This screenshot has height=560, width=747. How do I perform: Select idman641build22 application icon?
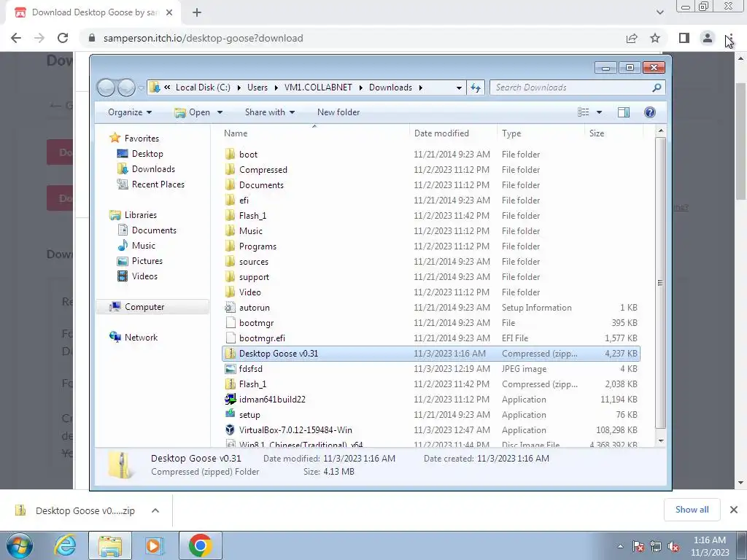coord(230,399)
